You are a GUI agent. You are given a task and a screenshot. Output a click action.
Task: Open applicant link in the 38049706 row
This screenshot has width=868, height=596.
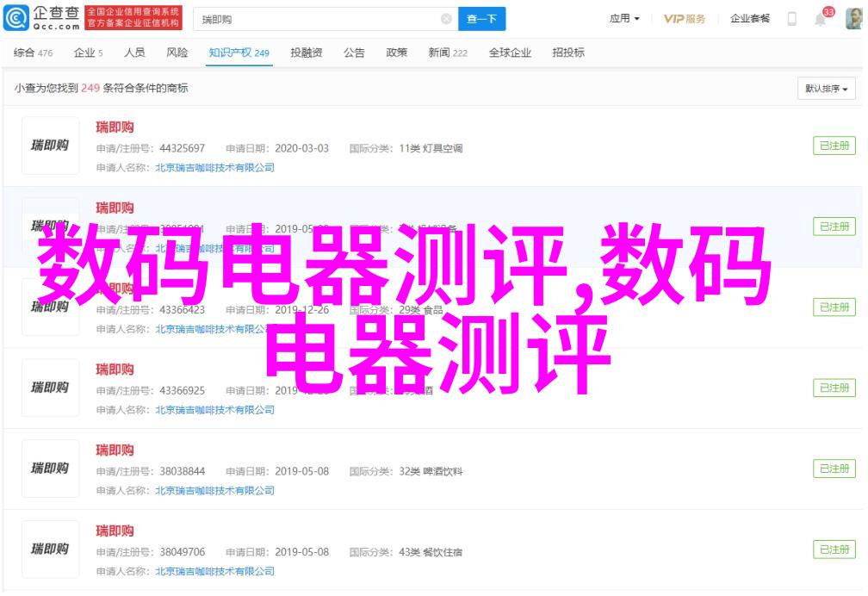click(x=214, y=572)
